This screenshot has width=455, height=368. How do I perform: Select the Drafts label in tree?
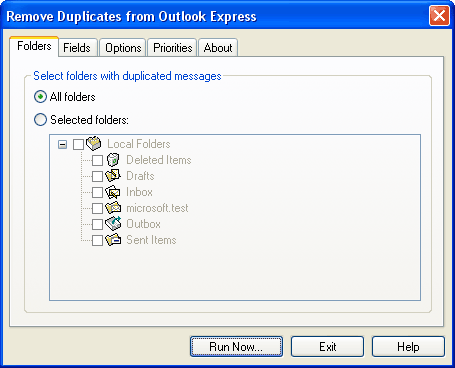140,176
